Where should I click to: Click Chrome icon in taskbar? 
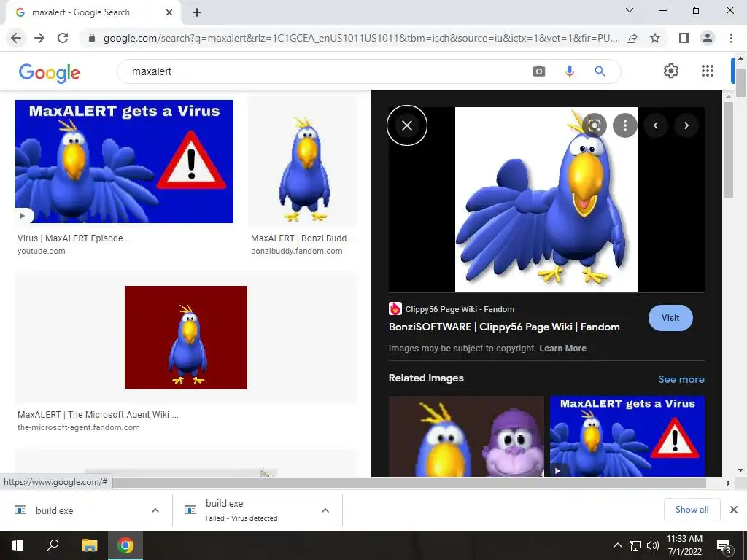click(125, 545)
